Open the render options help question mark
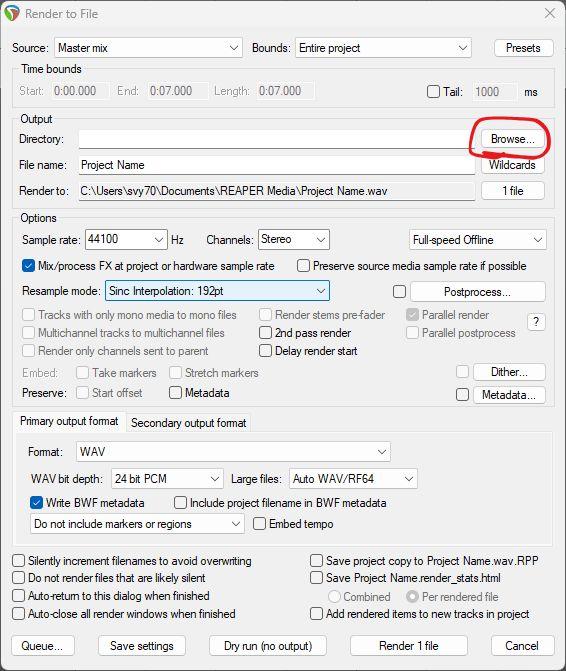The width and height of the screenshot is (566, 671). (x=536, y=322)
